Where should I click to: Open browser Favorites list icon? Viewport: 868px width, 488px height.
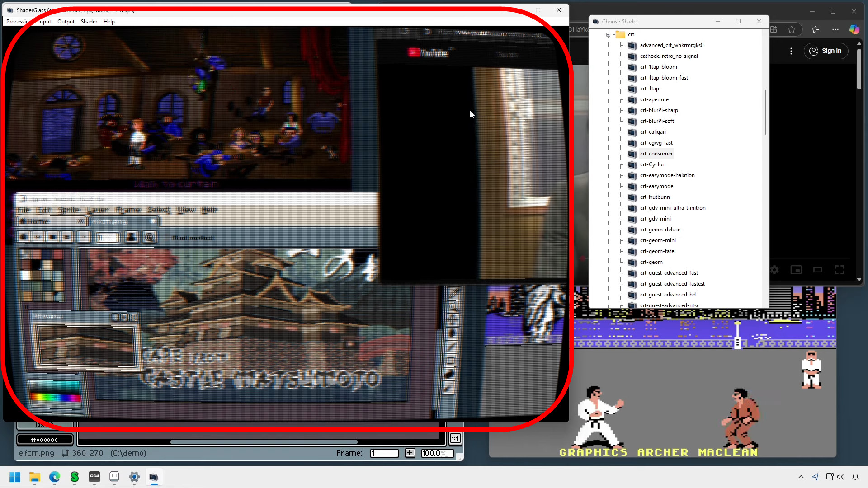pyautogui.click(x=816, y=29)
